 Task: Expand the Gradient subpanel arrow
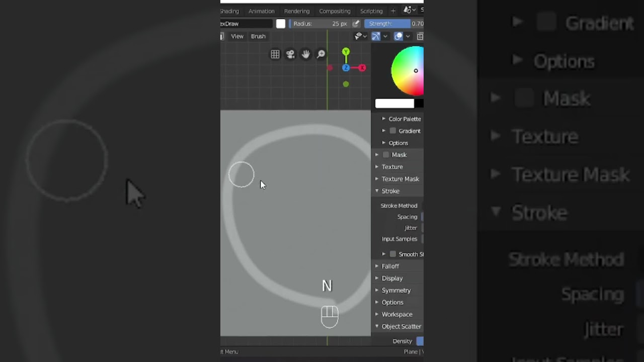(x=384, y=131)
